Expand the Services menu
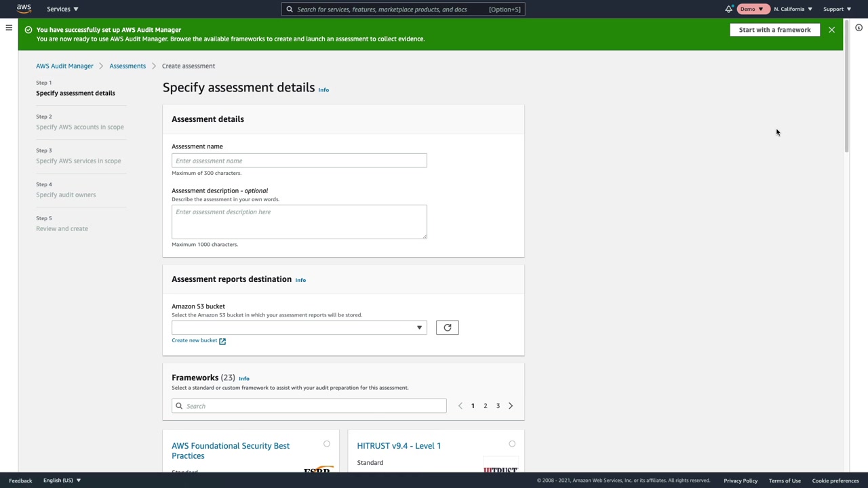The width and height of the screenshot is (868, 488). tap(62, 9)
